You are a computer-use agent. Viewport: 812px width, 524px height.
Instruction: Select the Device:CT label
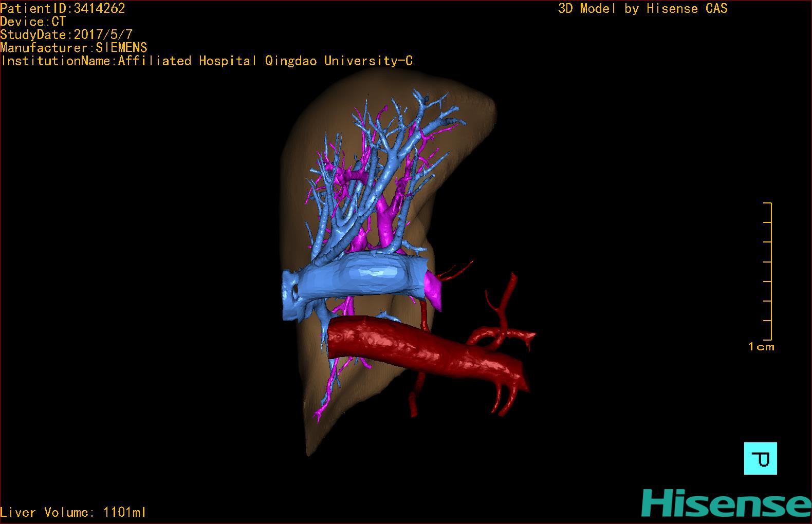[x=33, y=22]
